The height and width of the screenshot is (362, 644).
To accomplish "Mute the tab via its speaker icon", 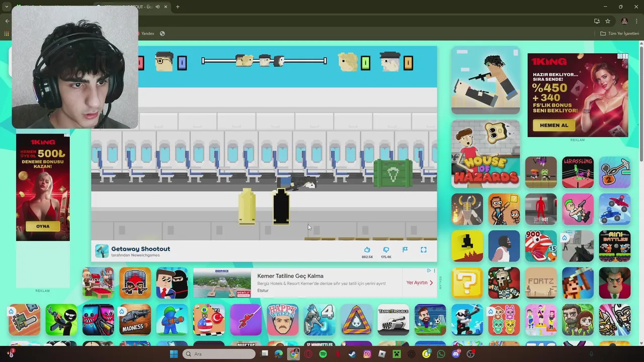I will tap(157, 7).
